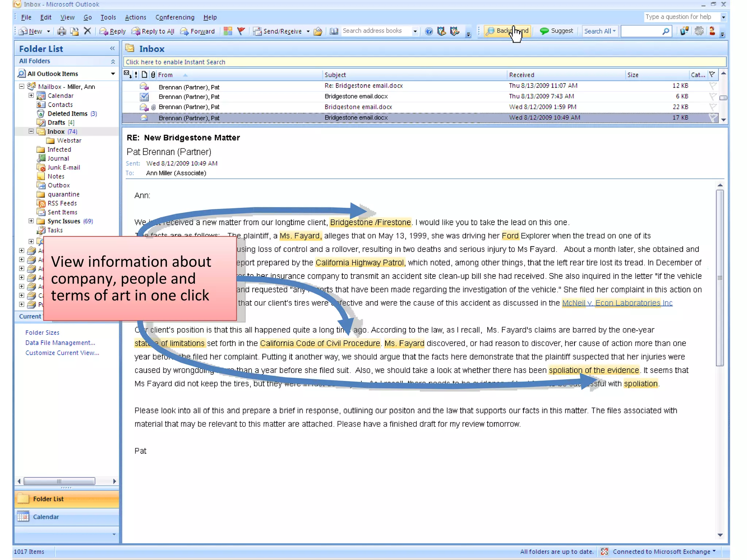This screenshot has width=747, height=560.
Task: Click the McNeil v. Econ Laboratories Inc link
Action: 617,303
